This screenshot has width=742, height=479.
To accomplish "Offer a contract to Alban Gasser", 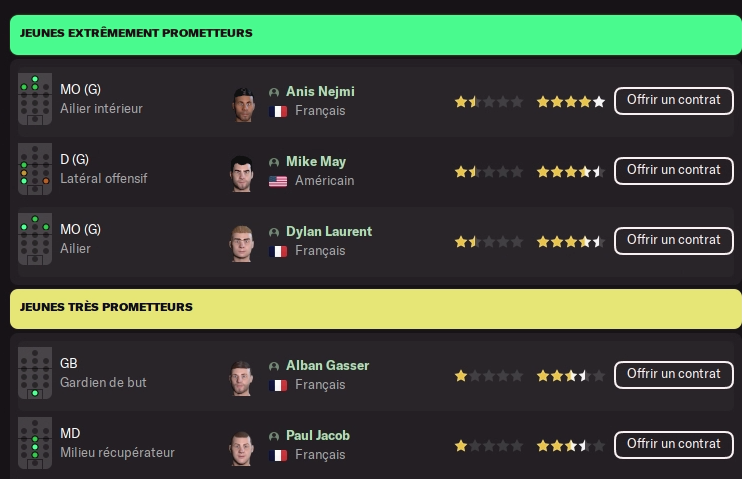I will click(673, 374).
